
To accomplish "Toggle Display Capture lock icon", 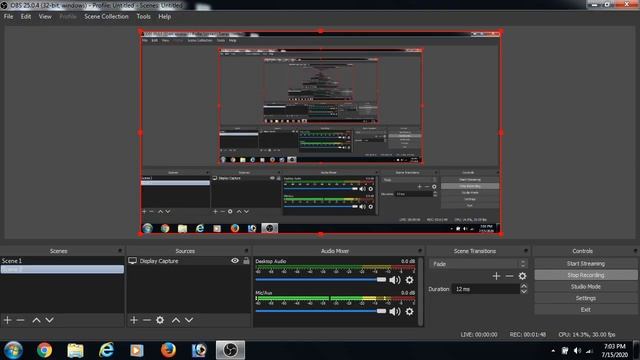I will pyautogui.click(x=246, y=260).
